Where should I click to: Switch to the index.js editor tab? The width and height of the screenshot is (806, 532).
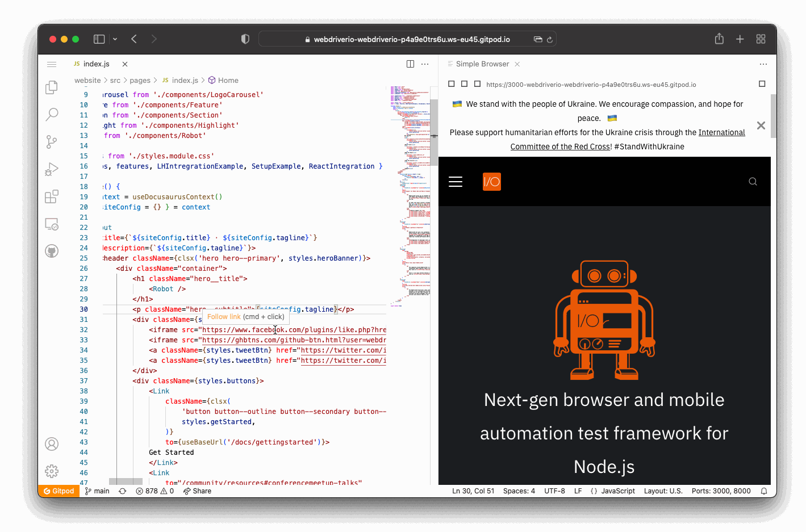point(97,64)
